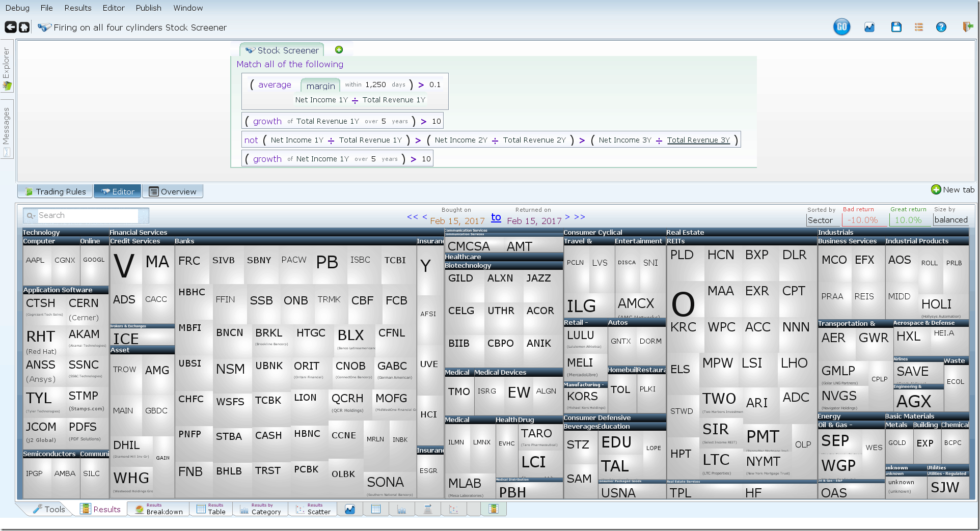Click the green treemap icon in the bottom bar

click(x=493, y=509)
